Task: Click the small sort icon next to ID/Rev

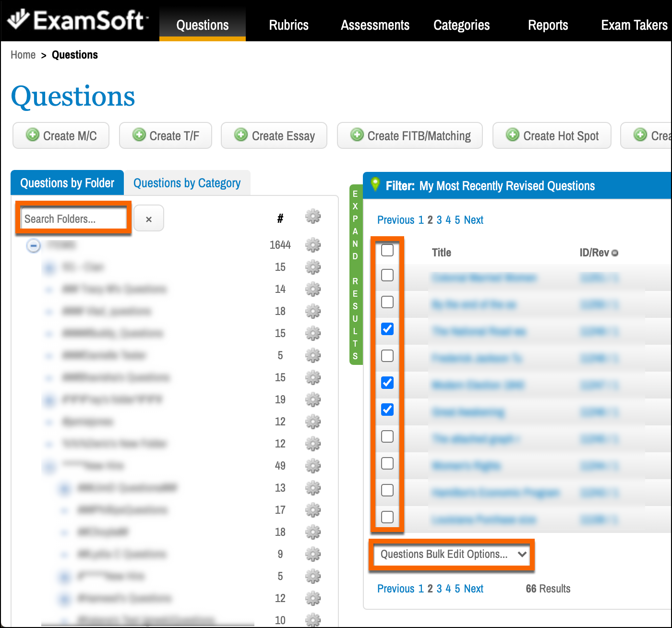Action: point(615,253)
